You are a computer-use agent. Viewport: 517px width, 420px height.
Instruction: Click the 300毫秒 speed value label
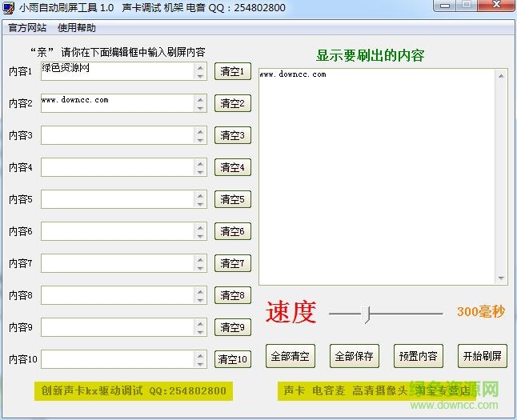[x=481, y=311]
